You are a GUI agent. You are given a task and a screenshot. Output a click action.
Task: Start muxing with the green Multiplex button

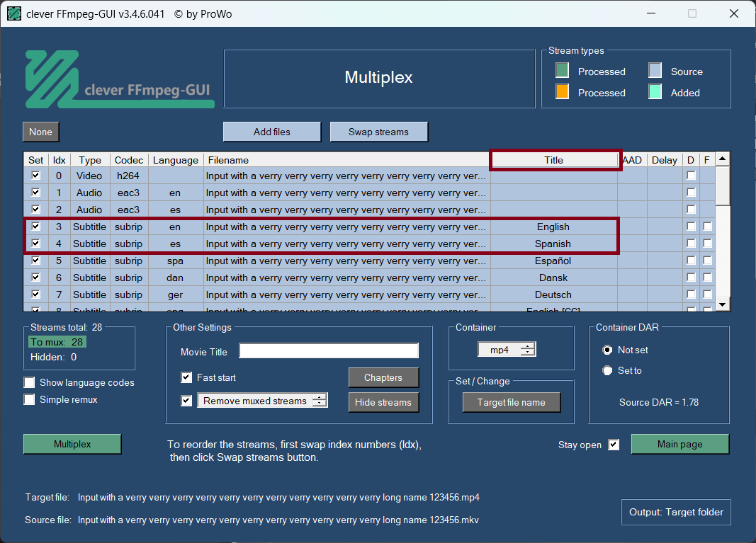point(72,444)
